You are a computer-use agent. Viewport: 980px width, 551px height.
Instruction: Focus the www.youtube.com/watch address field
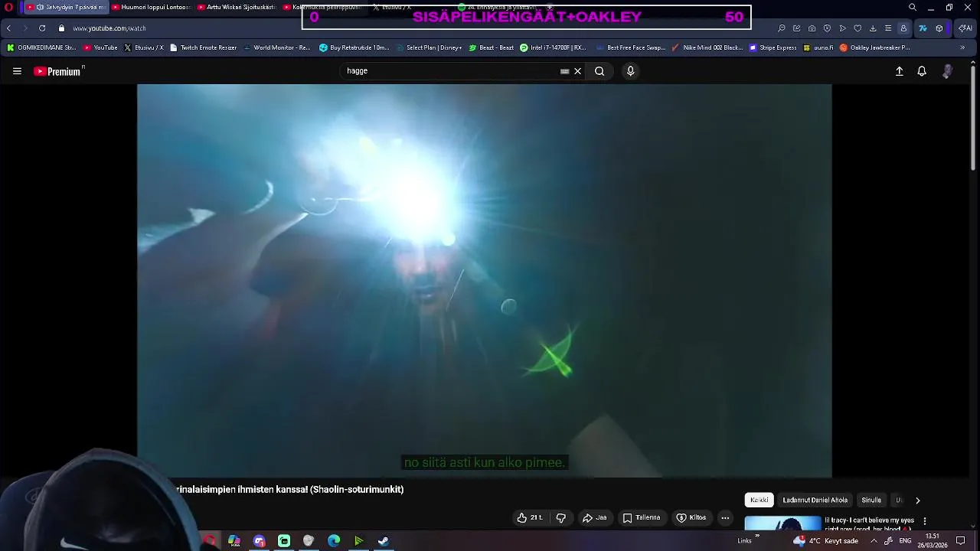click(109, 28)
